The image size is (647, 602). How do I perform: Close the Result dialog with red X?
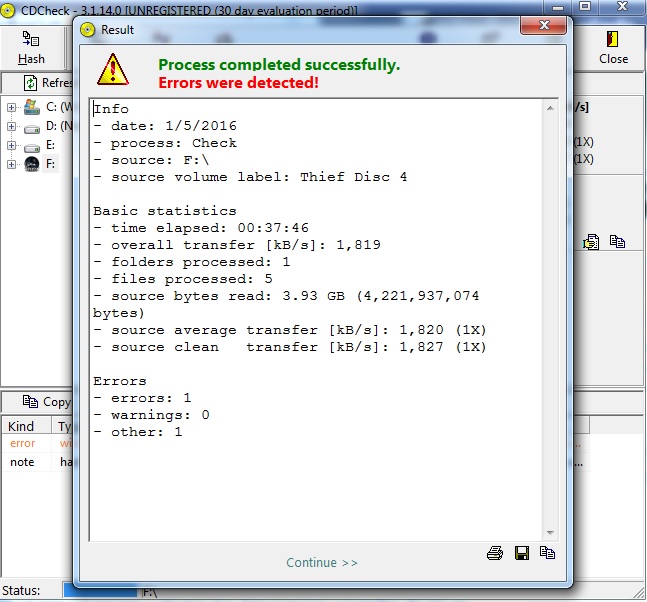[x=543, y=27]
